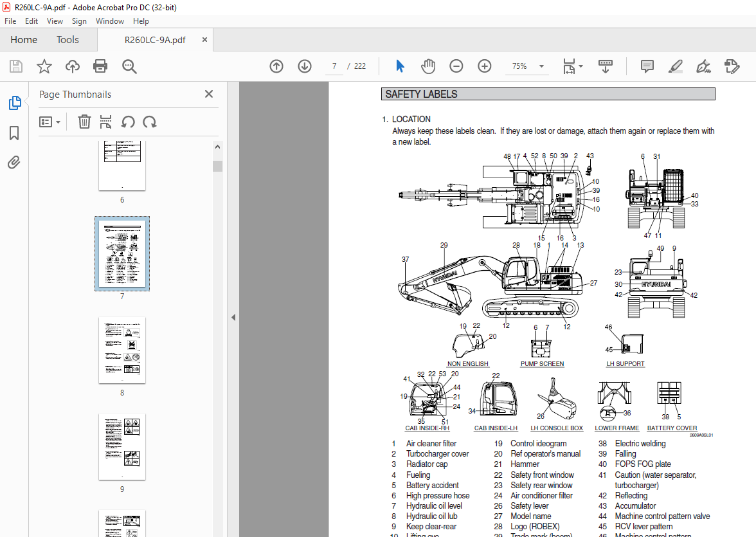Select the page 9 thumbnail

click(122, 447)
